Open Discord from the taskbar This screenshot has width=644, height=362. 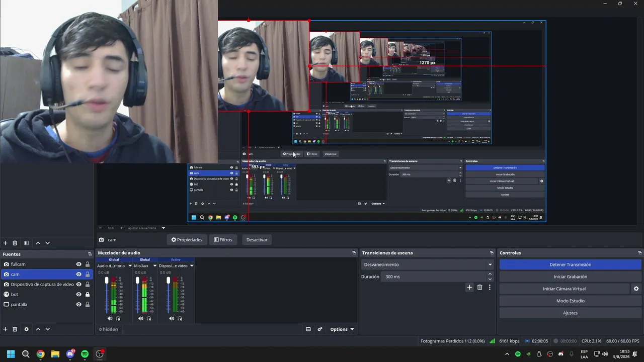pyautogui.click(x=70, y=354)
